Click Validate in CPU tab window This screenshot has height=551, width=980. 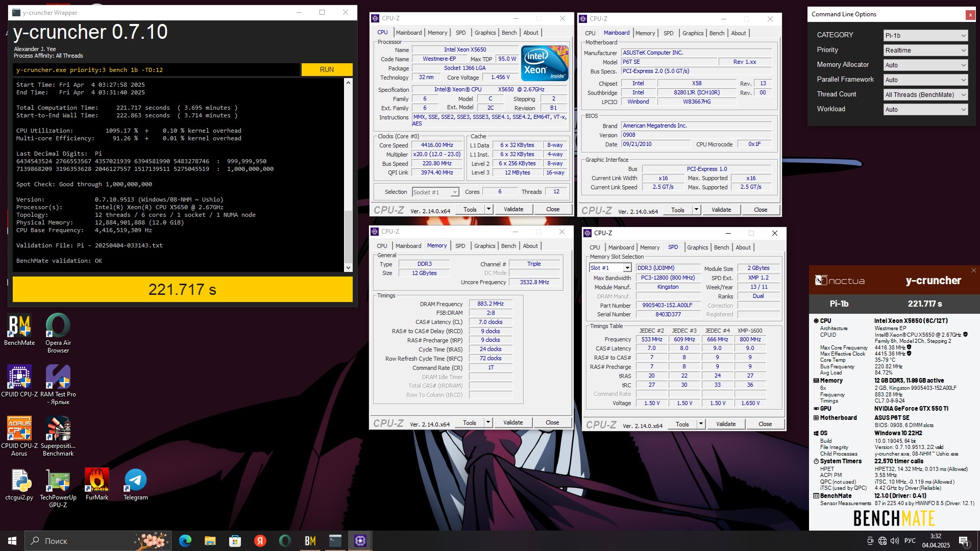tap(513, 209)
